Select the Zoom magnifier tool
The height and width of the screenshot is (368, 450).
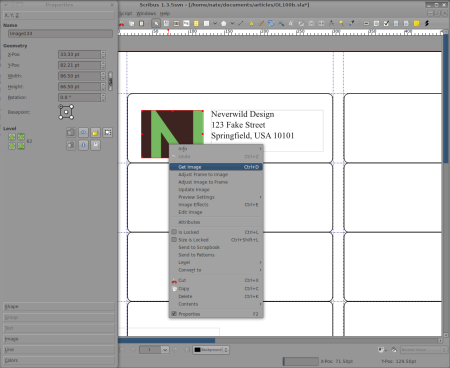(281, 23)
